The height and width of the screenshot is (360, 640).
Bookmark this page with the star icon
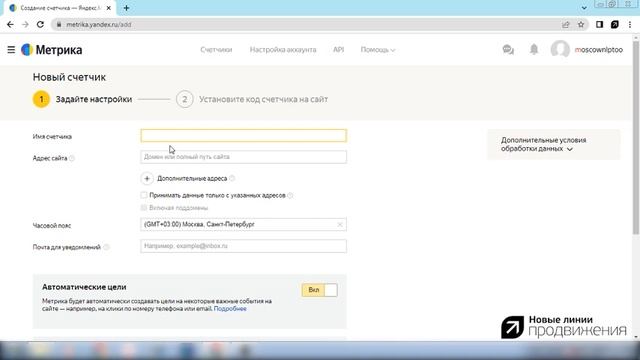[x=581, y=24]
